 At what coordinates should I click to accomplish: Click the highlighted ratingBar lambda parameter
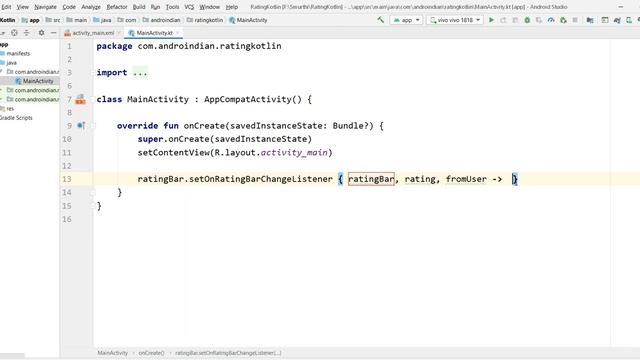coord(371,179)
